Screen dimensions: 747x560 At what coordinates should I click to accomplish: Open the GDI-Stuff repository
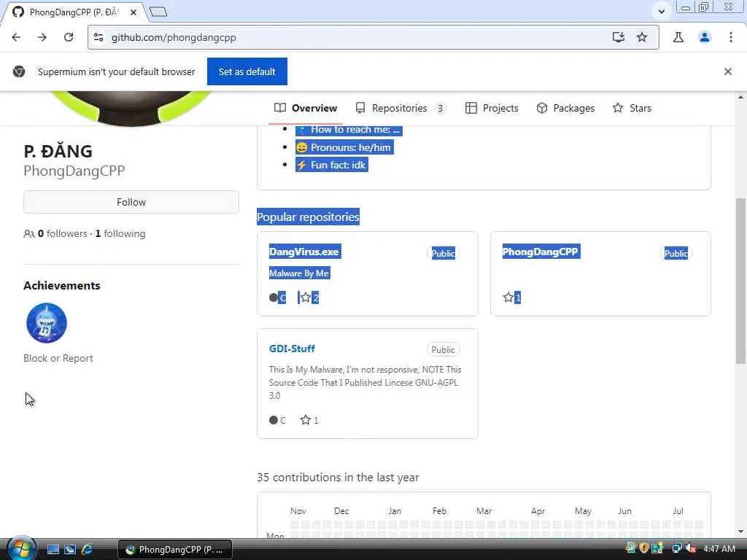click(292, 349)
